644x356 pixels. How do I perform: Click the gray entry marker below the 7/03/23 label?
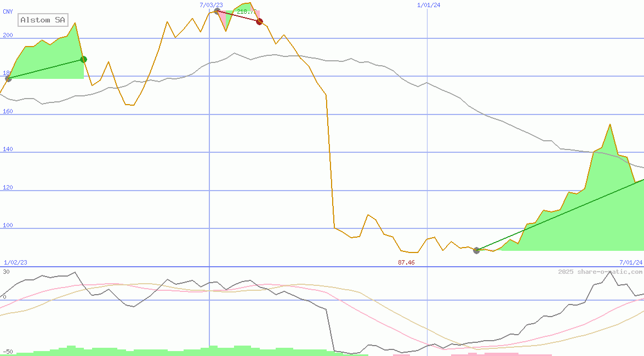217,11
